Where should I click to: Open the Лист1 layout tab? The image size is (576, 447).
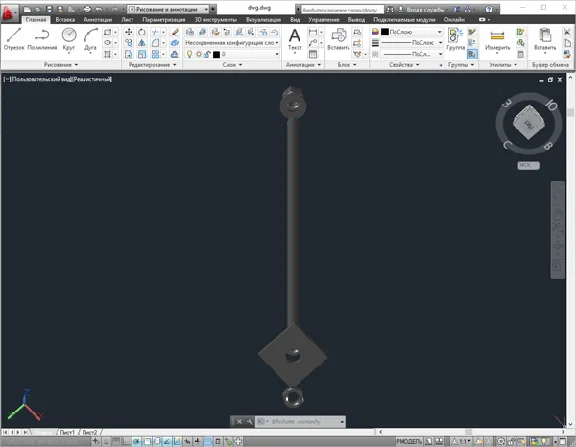pyautogui.click(x=67, y=432)
